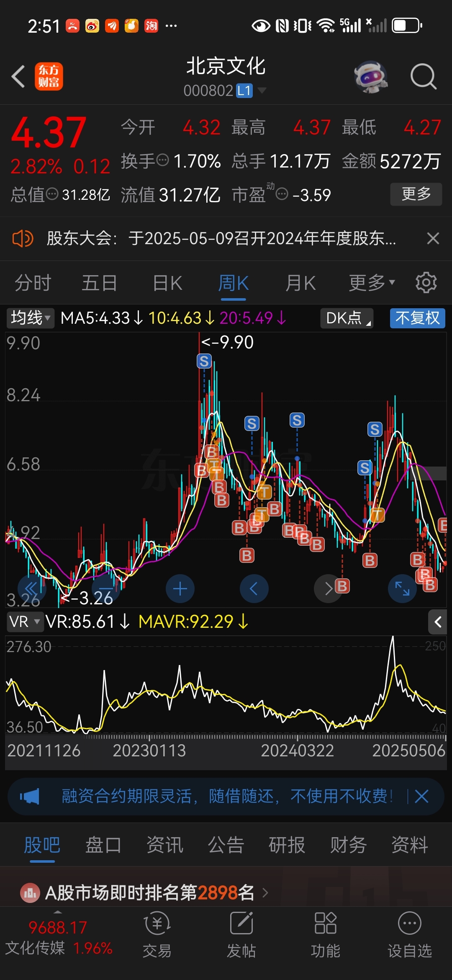Open the 财务 tab
Screen dimensions: 452x980
pyautogui.click(x=348, y=845)
